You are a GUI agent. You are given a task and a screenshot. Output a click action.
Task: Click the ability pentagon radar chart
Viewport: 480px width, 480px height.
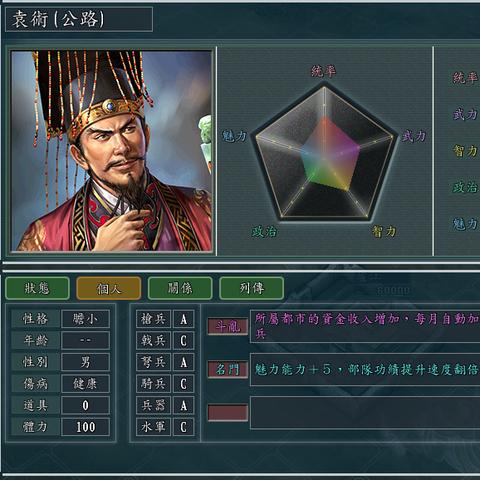[324, 152]
